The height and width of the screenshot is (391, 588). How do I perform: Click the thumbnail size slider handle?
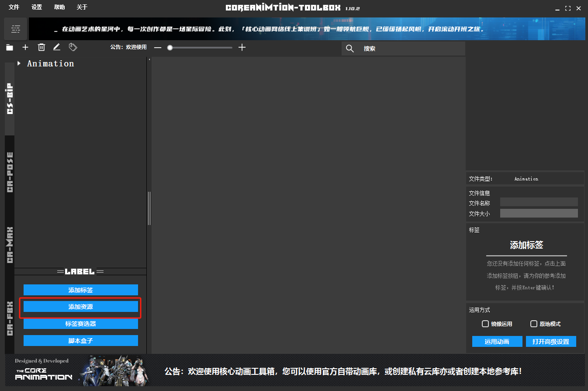tap(170, 48)
